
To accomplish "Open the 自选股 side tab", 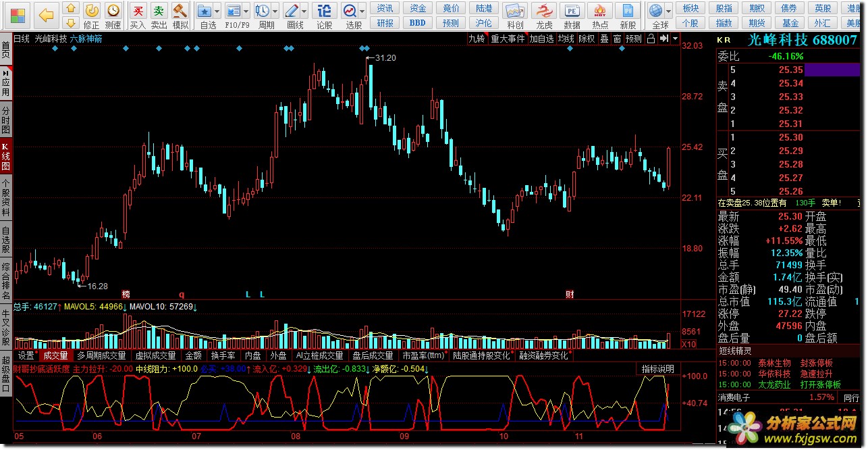I will click(x=6, y=239).
